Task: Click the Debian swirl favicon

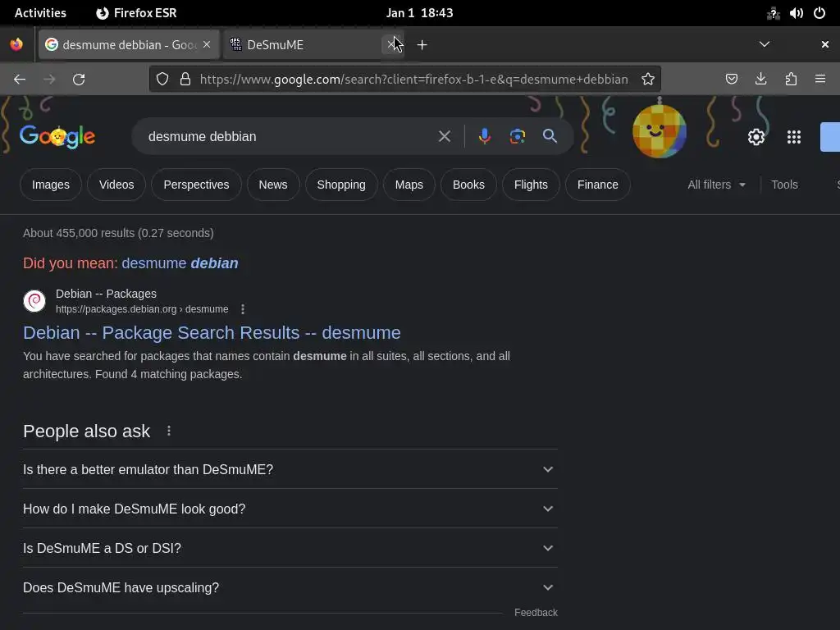Action: 34,300
